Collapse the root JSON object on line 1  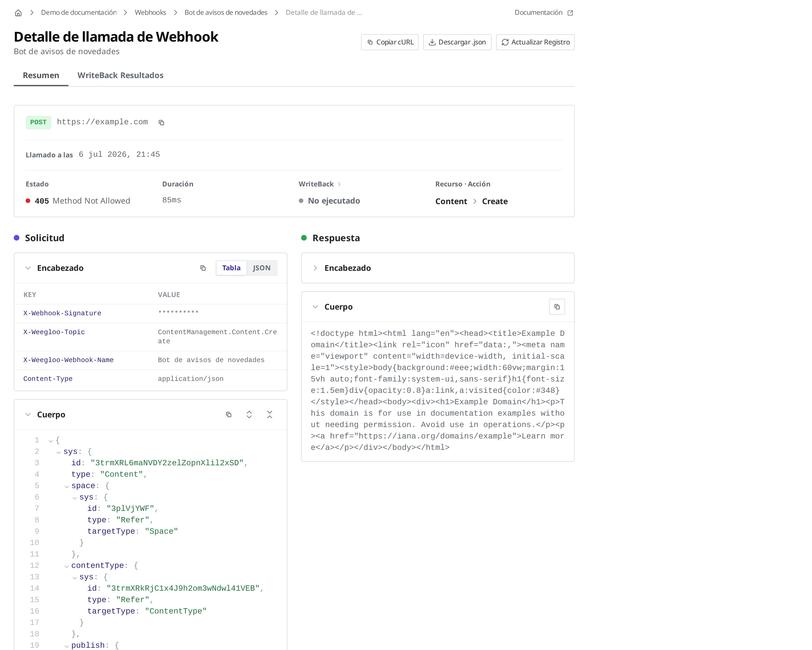pos(51,441)
